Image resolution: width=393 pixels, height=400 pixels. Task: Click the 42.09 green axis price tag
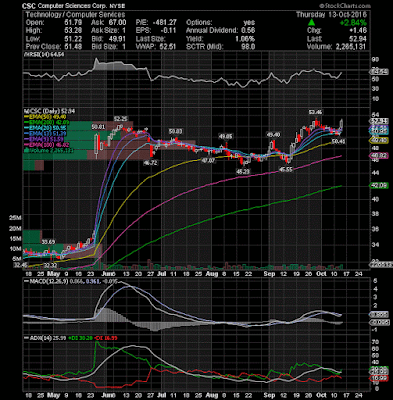379,185
